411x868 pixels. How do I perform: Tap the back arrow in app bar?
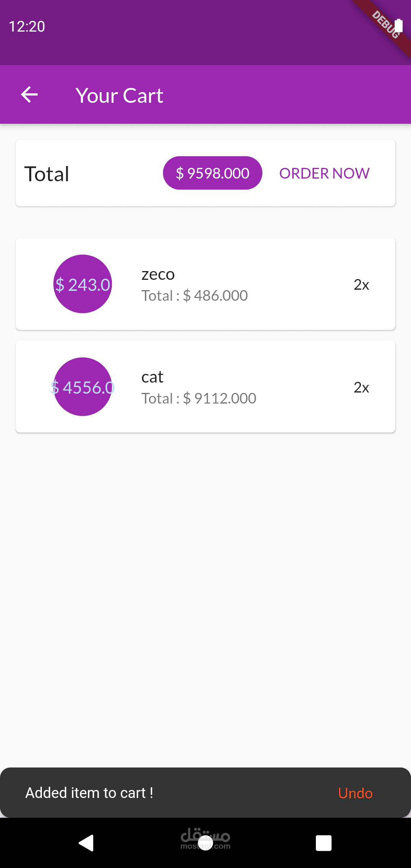click(x=29, y=95)
